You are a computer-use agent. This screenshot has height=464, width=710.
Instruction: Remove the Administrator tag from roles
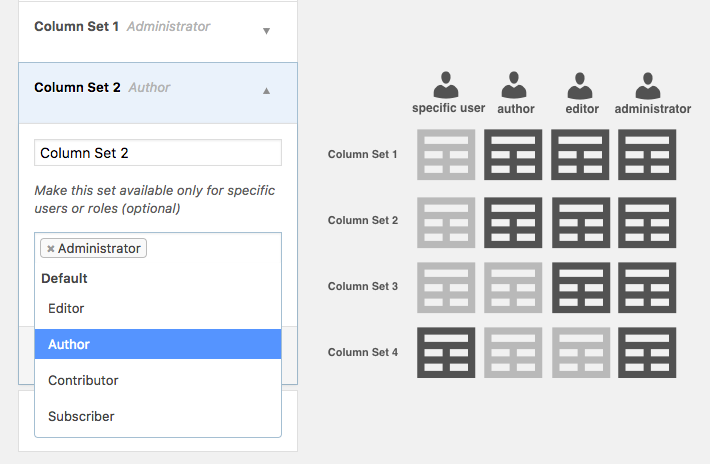point(51,249)
